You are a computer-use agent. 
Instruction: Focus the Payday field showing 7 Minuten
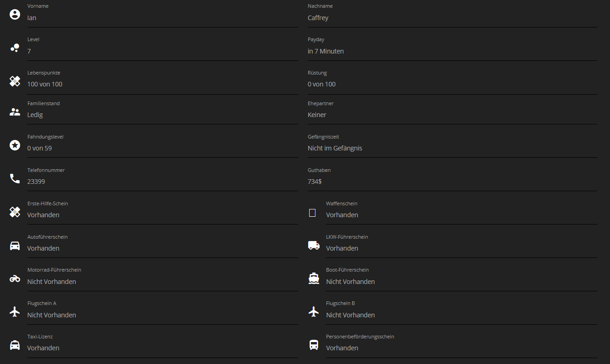pos(452,51)
